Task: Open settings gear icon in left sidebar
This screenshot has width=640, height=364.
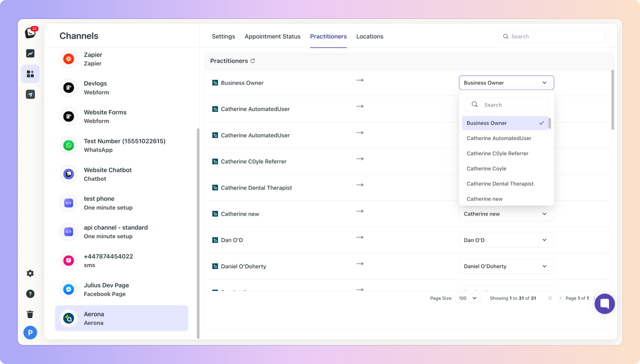Action: tap(30, 274)
